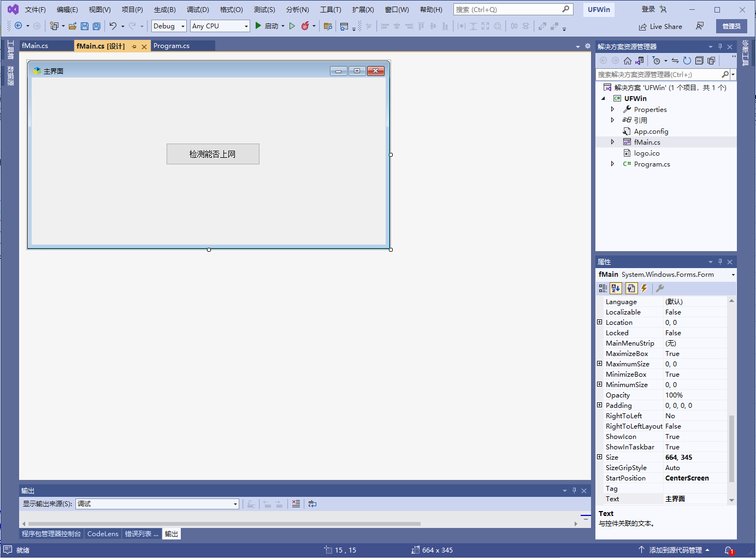Expand the Size property row
Screen dimensions: 756x558
click(x=600, y=457)
